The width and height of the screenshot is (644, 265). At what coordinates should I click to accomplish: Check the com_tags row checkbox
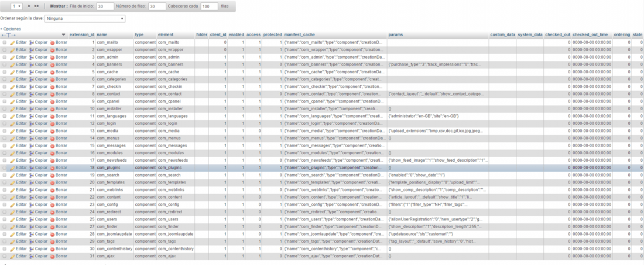click(x=5, y=242)
